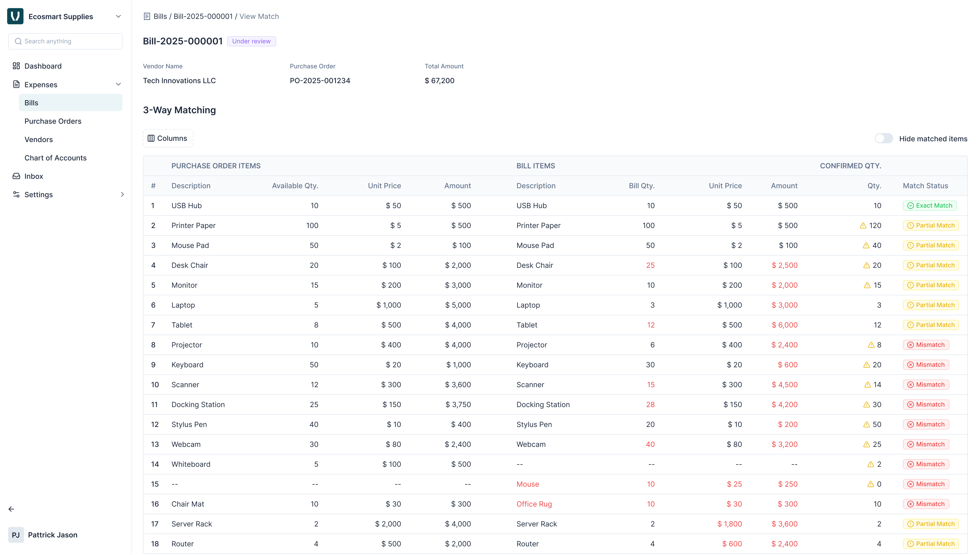The height and width of the screenshot is (555, 980).
Task: Click the Expenses document icon
Action: pos(16,84)
